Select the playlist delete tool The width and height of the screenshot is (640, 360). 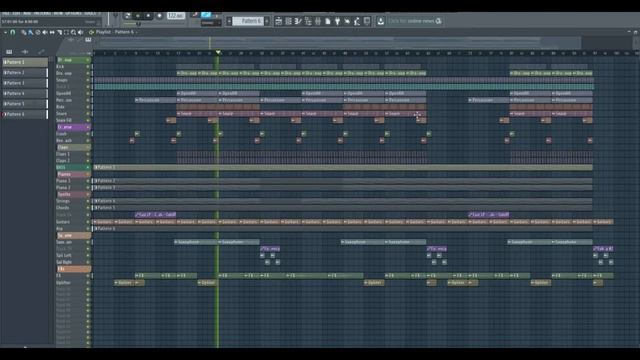tap(38, 32)
